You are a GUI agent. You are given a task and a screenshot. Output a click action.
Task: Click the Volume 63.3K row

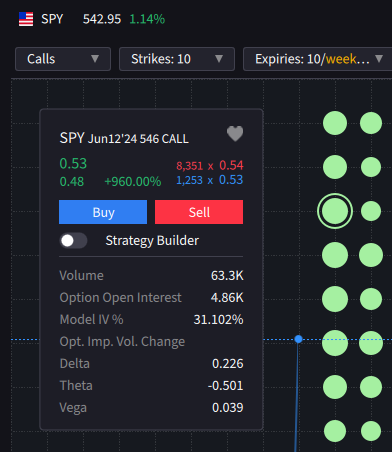point(151,275)
